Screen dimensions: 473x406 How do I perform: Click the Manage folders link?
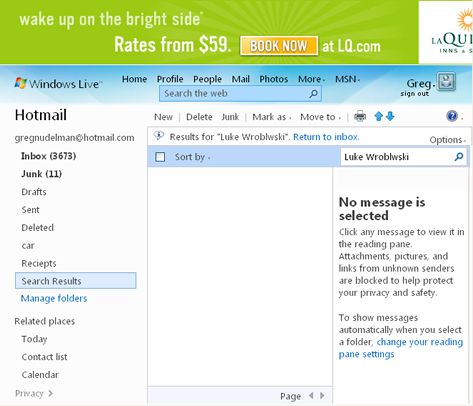pos(54,298)
